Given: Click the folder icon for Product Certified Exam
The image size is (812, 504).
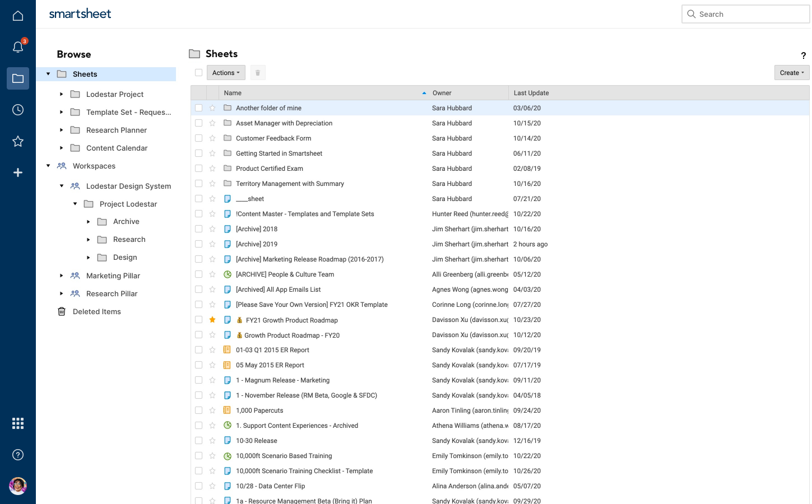Looking at the screenshot, I should coord(228,169).
